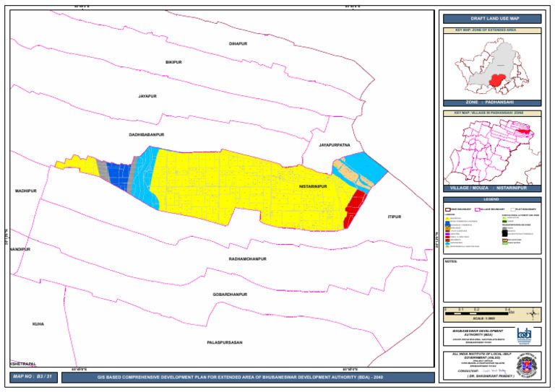555x392 pixels.
Task: Click the MAP NO : B3 / 31 box
Action: coord(34,377)
